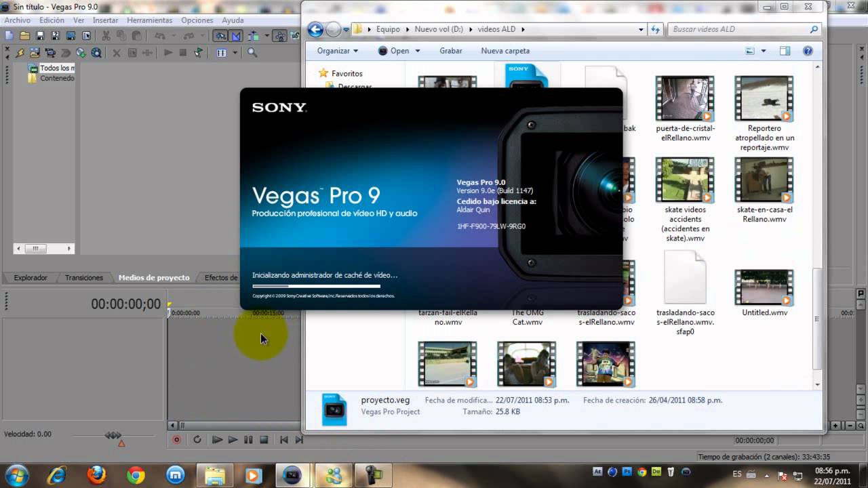Click the Cut scissors icon in Vegas
868x488 pixels.
[106, 36]
